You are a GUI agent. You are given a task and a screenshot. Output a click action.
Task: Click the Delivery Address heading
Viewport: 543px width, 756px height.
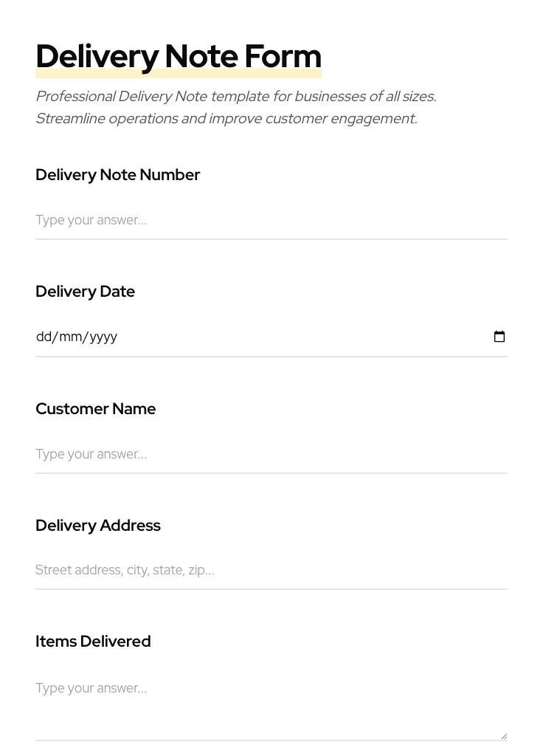[x=98, y=526]
